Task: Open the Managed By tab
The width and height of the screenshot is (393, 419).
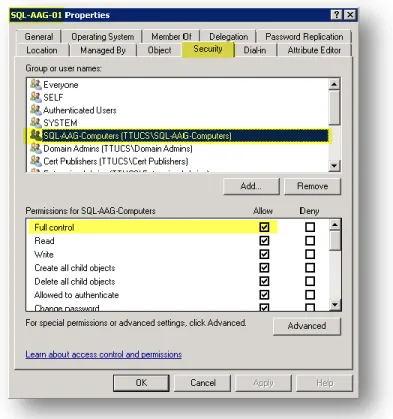Action: [103, 50]
